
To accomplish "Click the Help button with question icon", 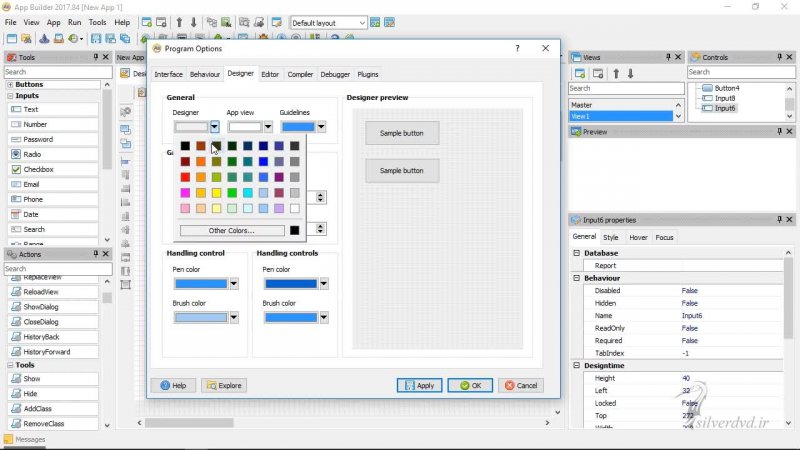I will [x=173, y=385].
